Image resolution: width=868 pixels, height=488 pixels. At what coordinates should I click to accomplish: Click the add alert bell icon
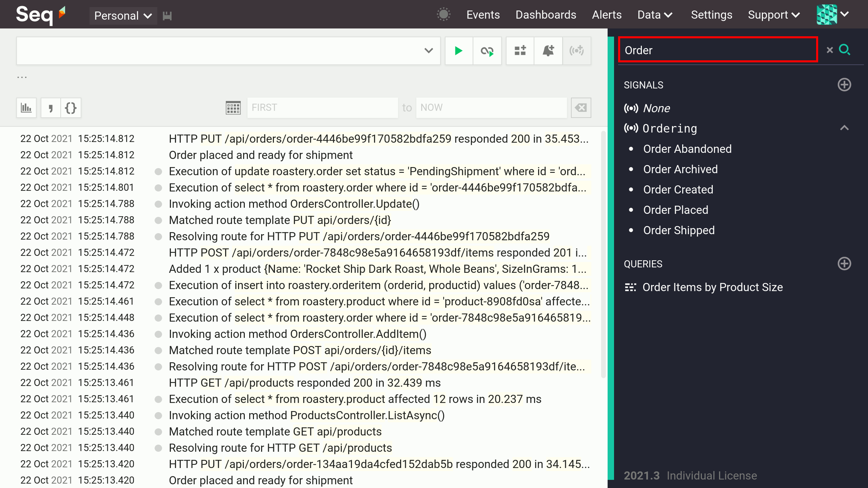(x=548, y=51)
